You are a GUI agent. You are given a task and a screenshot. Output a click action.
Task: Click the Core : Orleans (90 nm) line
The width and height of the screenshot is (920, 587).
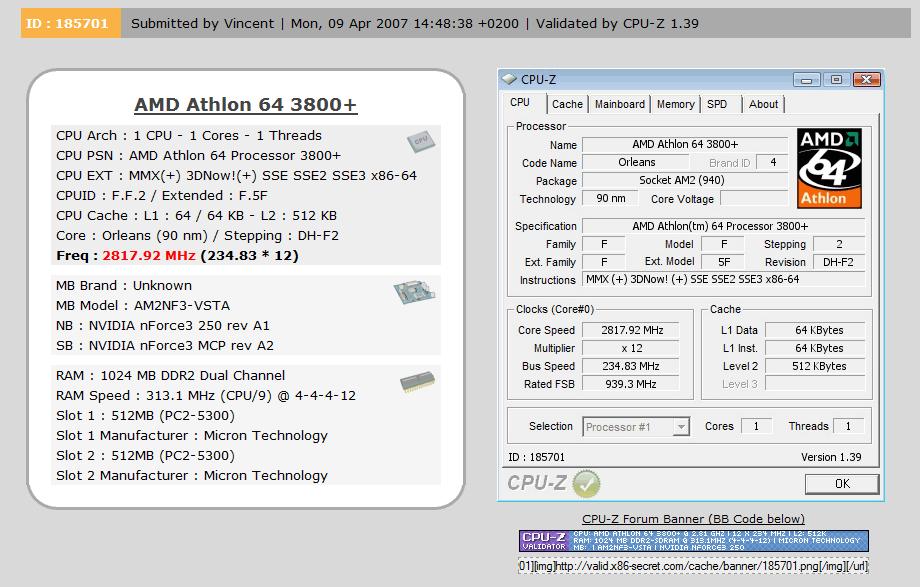pyautogui.click(x=197, y=236)
